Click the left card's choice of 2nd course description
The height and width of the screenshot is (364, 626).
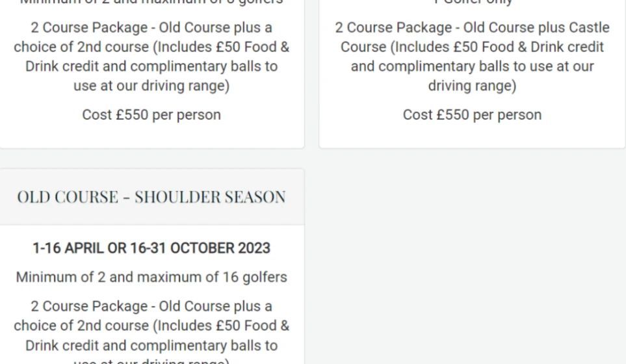[x=151, y=57]
